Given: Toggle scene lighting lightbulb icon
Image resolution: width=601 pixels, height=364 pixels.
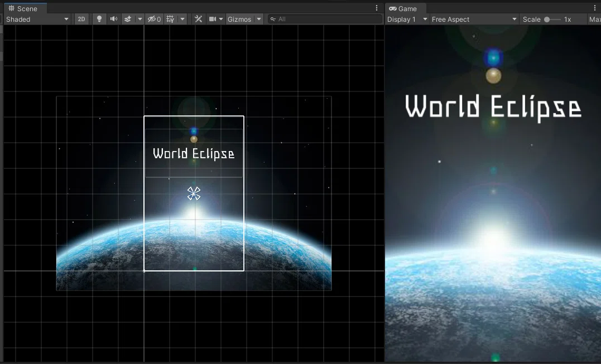Looking at the screenshot, I should click(x=99, y=19).
